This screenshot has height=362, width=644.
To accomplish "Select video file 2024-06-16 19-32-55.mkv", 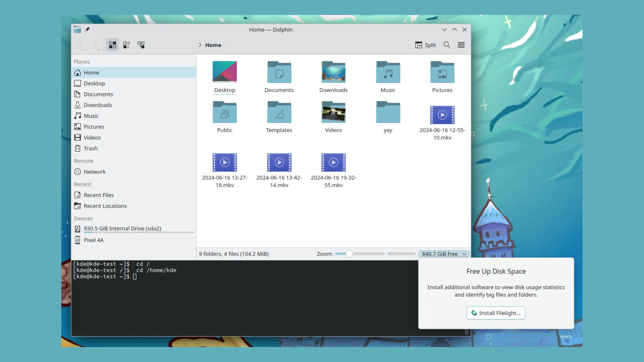I will 334,162.
